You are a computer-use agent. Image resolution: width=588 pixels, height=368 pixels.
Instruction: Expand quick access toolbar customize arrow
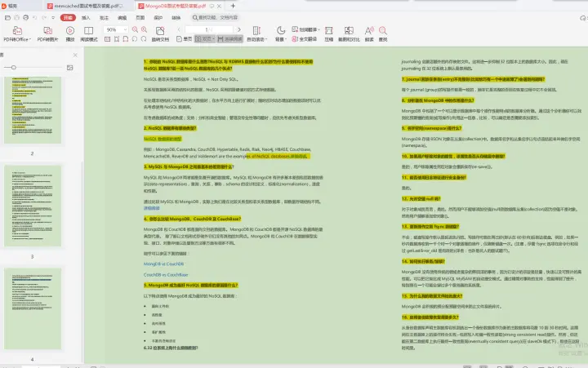[53, 18]
